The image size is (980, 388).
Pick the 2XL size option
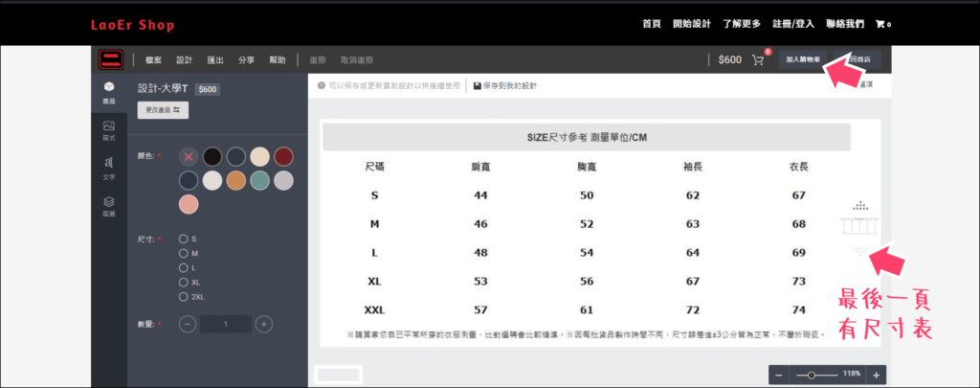pyautogui.click(x=183, y=297)
